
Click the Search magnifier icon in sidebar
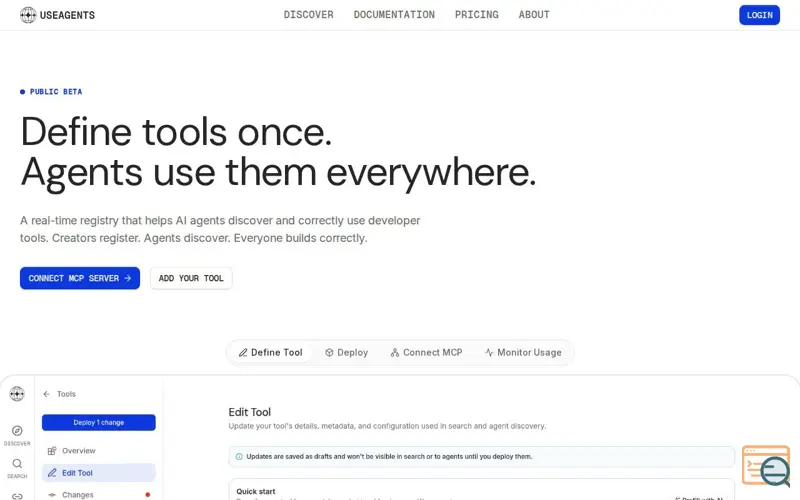coord(17,463)
